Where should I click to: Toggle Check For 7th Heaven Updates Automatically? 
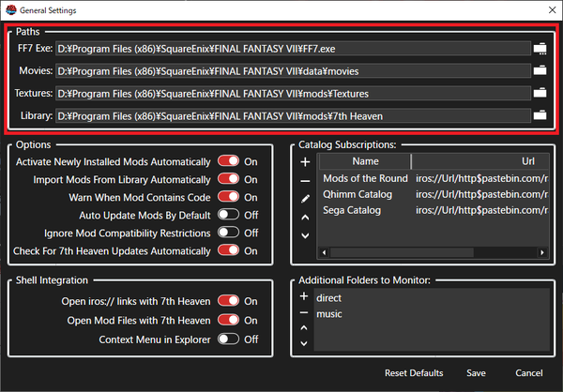(x=228, y=250)
